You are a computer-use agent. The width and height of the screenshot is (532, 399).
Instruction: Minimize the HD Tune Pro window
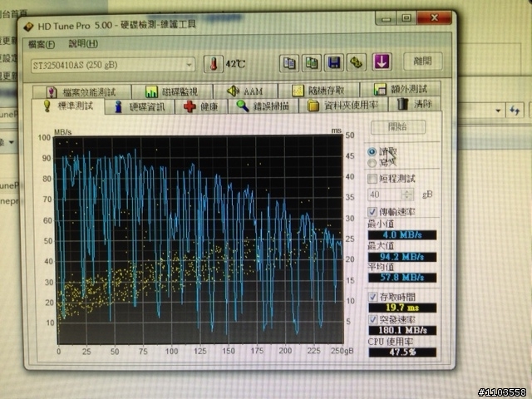386,18
